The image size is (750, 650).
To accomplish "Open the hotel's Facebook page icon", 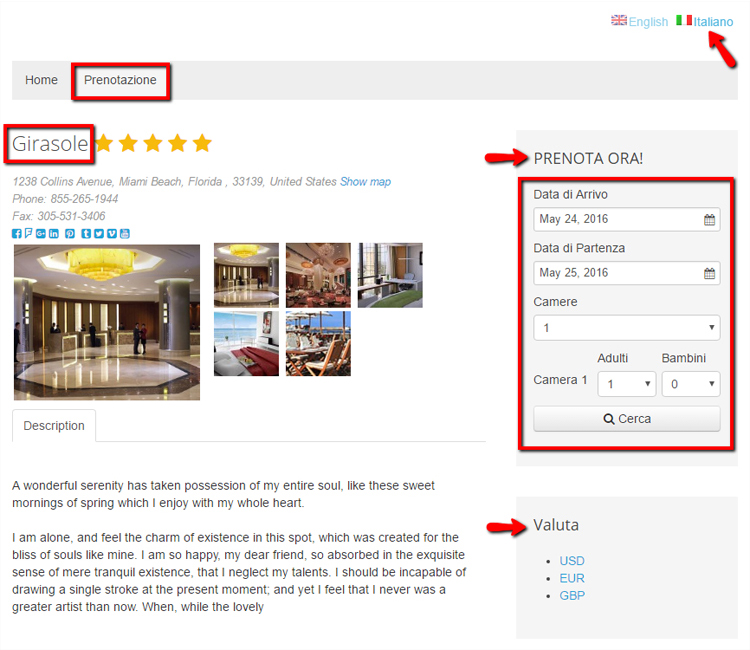I will point(17,233).
